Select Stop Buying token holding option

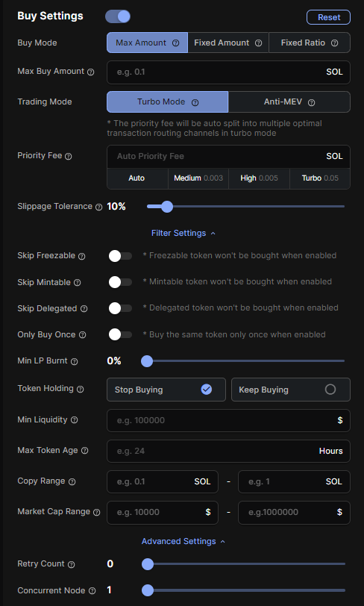tap(166, 390)
